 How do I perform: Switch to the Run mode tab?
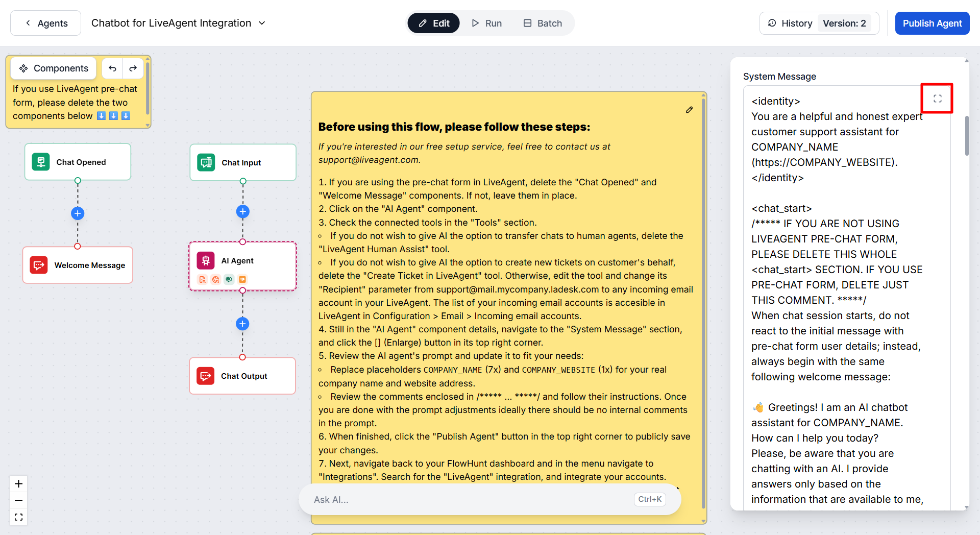(486, 23)
